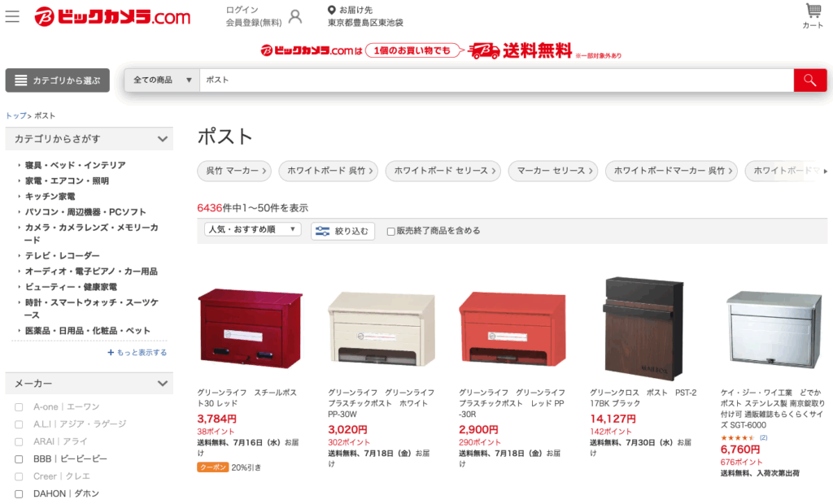Click the free shipping 送料無料 banner

click(x=440, y=51)
